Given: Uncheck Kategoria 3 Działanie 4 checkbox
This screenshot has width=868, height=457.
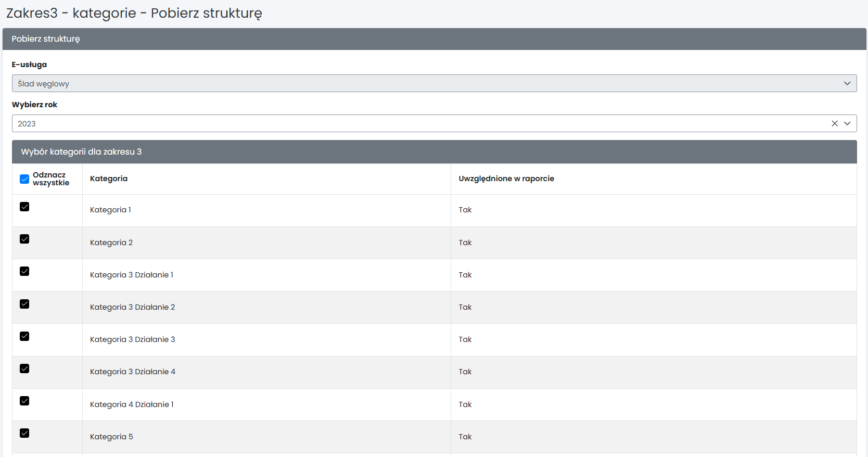Looking at the screenshot, I should 24,369.
